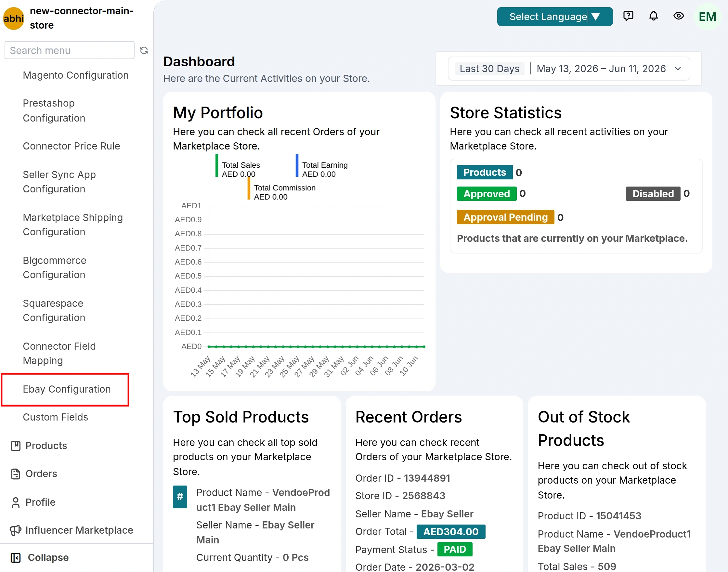Click the Products badge in Store Statistics
Image resolution: width=728 pixels, height=572 pixels.
[484, 173]
